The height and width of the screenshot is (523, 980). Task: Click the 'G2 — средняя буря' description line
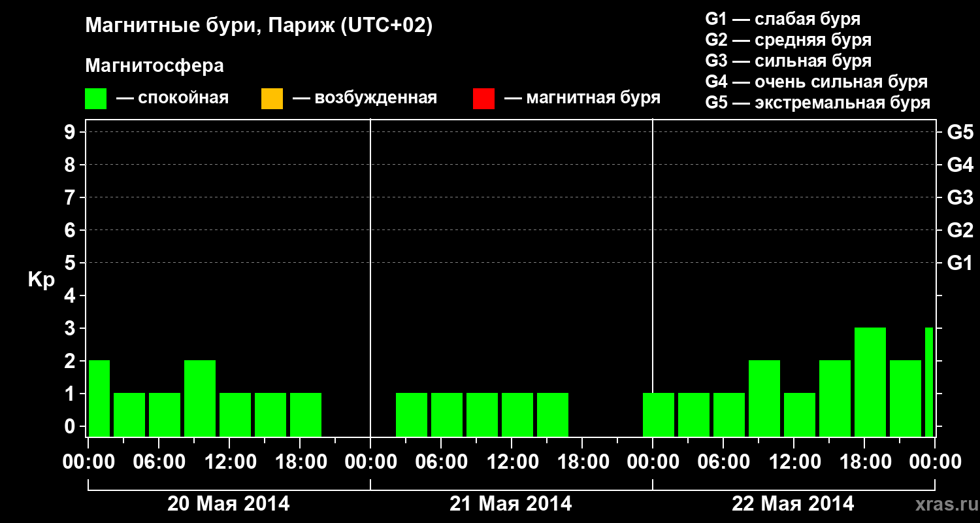788,40
